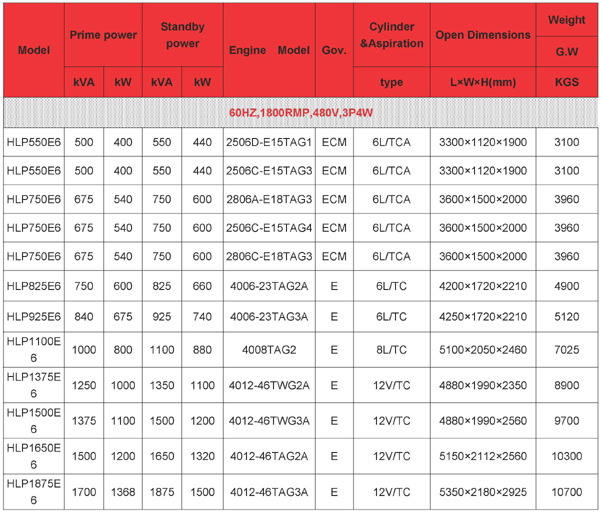Image resolution: width=600 pixels, height=512 pixels.
Task: Click model cell "HLP1500E6"
Action: pyautogui.click(x=34, y=421)
